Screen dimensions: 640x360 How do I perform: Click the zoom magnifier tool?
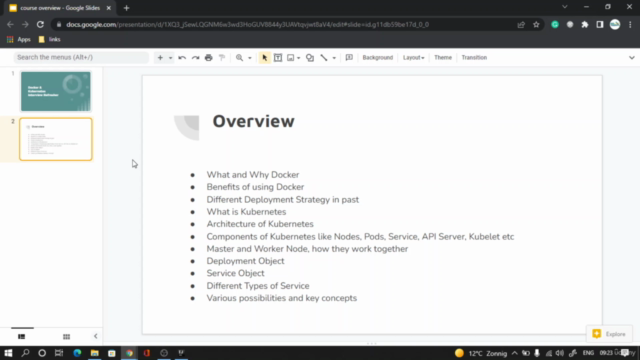pyautogui.click(x=239, y=58)
